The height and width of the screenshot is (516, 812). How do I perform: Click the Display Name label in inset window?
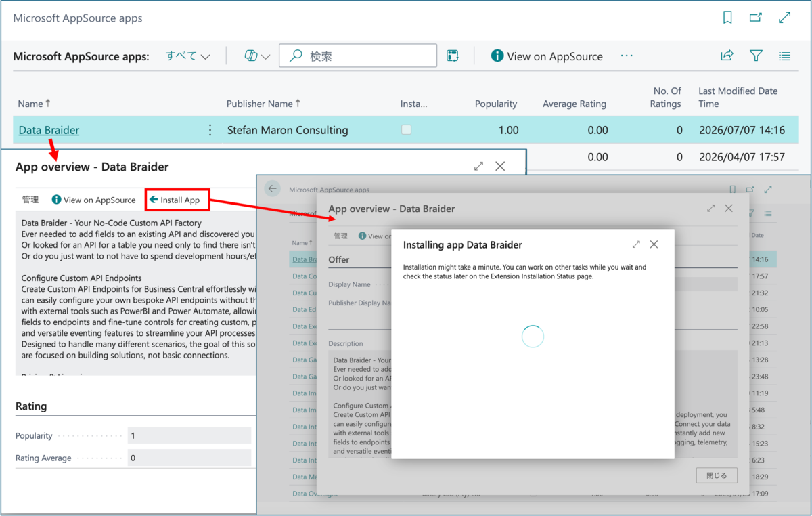(349, 284)
